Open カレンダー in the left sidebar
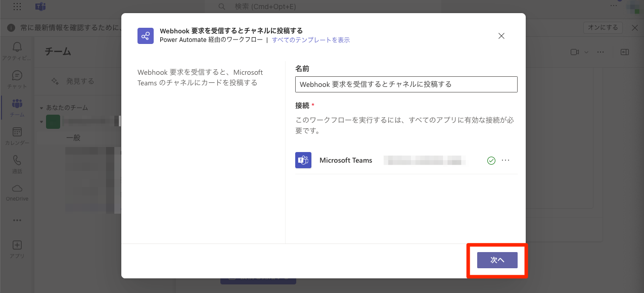644x293 pixels. [17, 136]
